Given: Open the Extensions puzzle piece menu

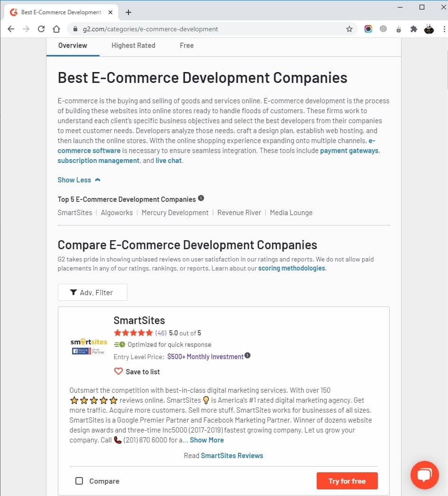Looking at the screenshot, I should pyautogui.click(x=413, y=29).
